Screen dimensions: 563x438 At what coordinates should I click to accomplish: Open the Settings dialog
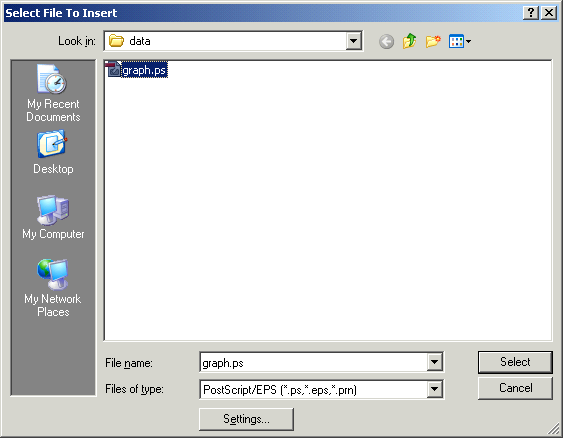[246, 419]
